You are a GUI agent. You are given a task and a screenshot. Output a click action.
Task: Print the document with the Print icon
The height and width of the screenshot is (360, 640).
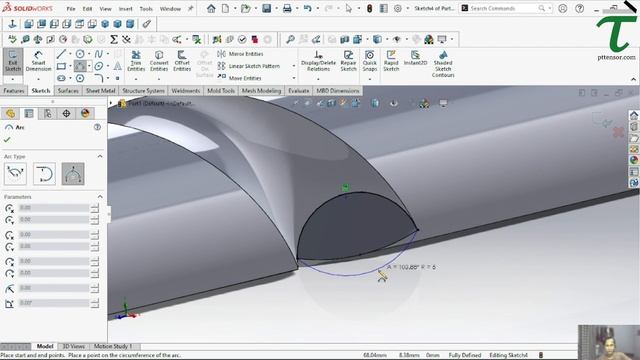(x=287, y=8)
